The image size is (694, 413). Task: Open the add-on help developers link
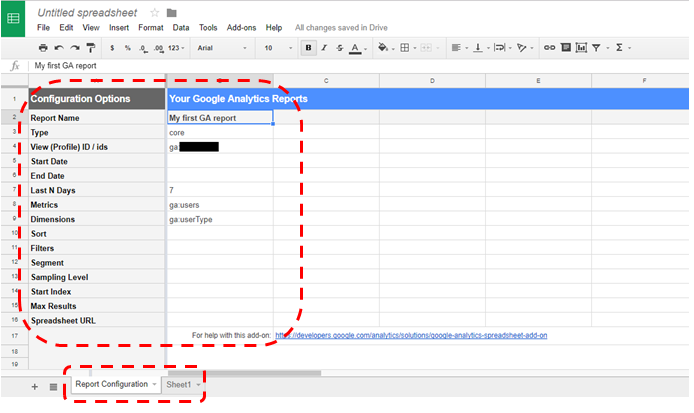[x=411, y=335]
